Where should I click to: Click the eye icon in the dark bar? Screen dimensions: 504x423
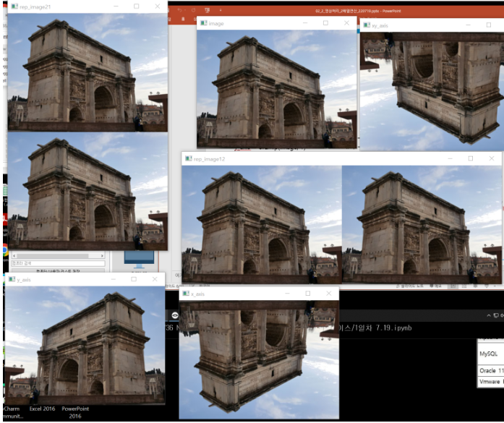pos(175,315)
